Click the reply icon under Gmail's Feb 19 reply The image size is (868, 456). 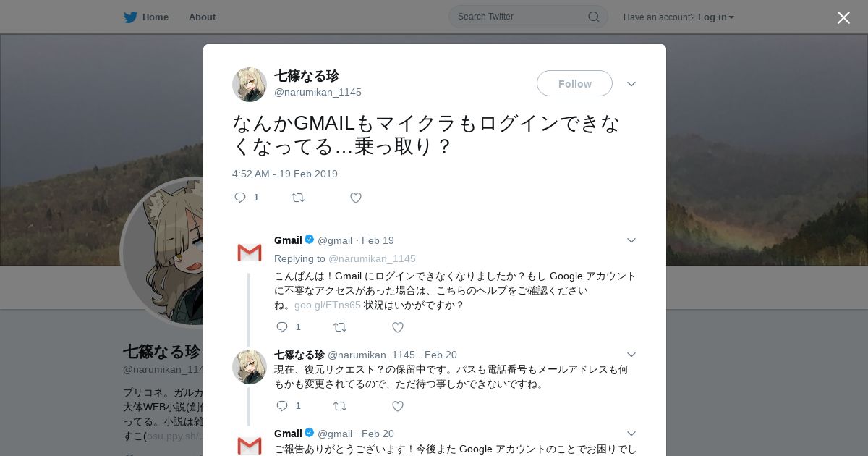[x=282, y=327]
